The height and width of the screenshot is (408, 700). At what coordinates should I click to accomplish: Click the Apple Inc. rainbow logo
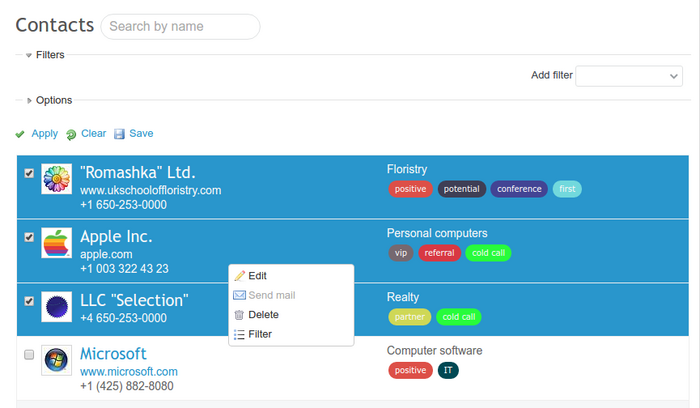point(56,243)
